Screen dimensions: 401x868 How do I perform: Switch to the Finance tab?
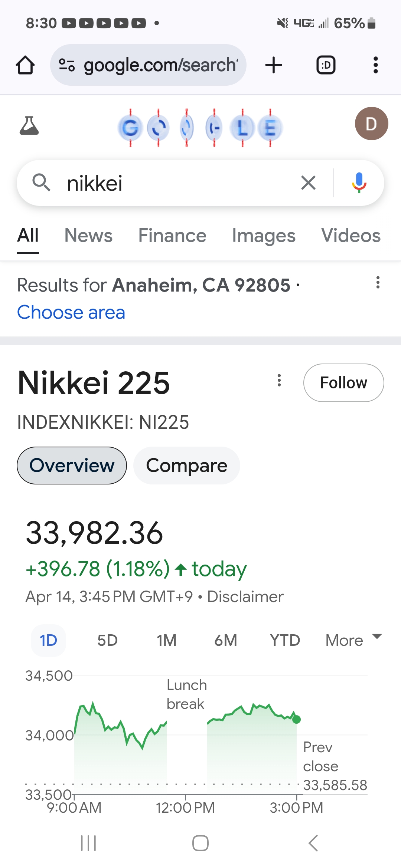172,236
